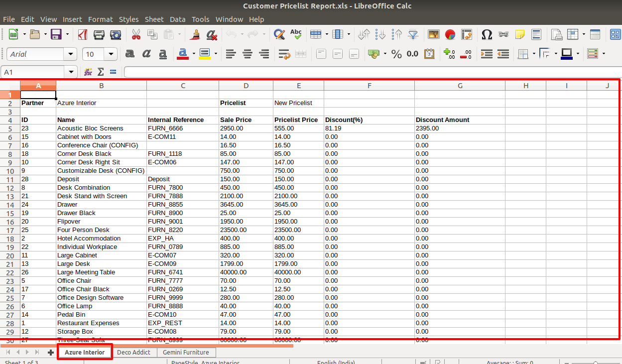Image resolution: width=622 pixels, height=364 pixels.
Task: Toggle wrap text in cells
Action: pos(284,54)
